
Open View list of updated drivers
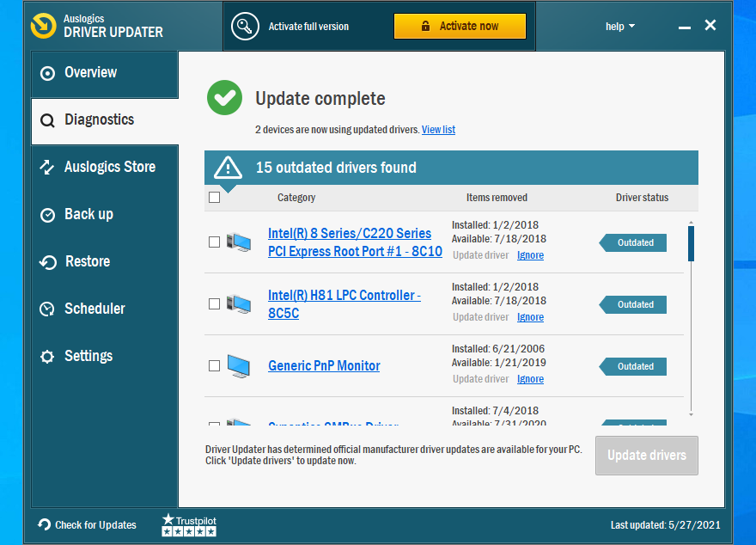click(x=438, y=130)
